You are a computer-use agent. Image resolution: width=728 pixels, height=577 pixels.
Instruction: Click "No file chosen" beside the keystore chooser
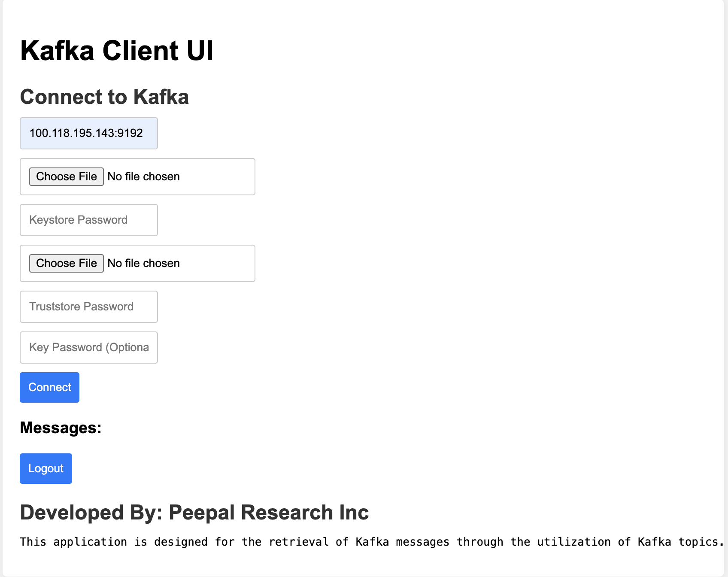coord(143,176)
